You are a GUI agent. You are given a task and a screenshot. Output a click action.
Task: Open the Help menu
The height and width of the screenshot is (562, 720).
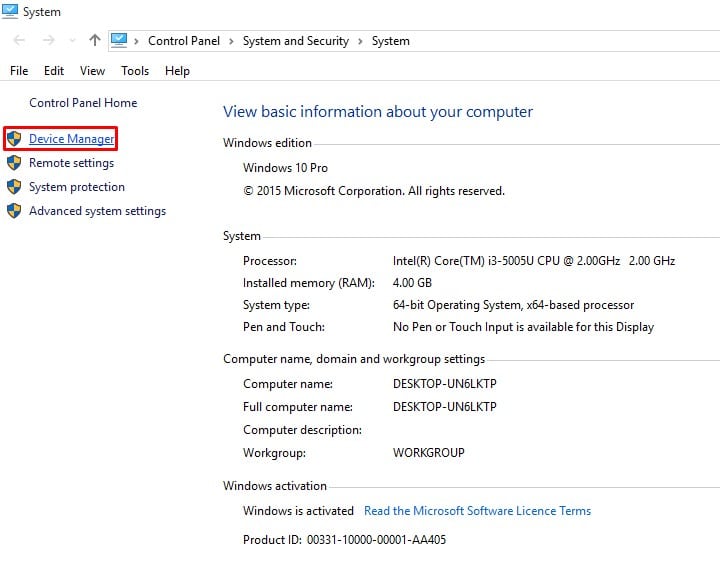177,71
